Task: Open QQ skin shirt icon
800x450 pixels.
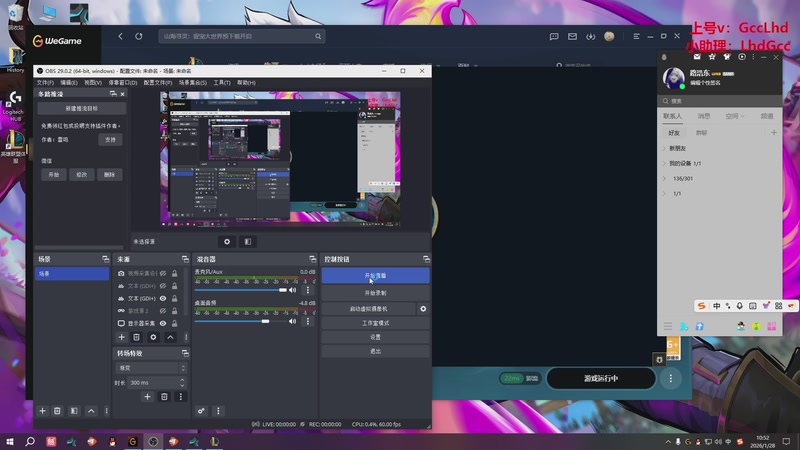Action: (x=727, y=57)
